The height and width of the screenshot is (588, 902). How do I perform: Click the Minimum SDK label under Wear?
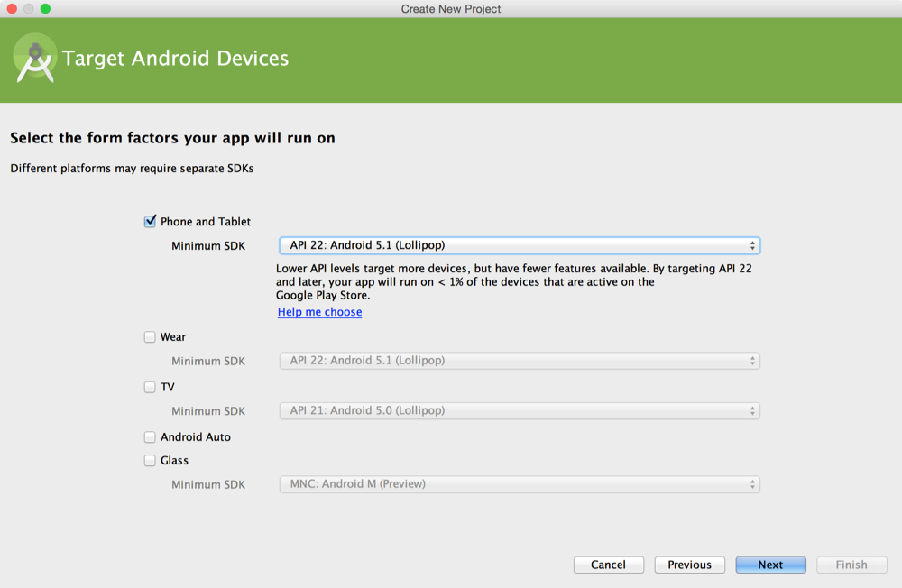(208, 362)
